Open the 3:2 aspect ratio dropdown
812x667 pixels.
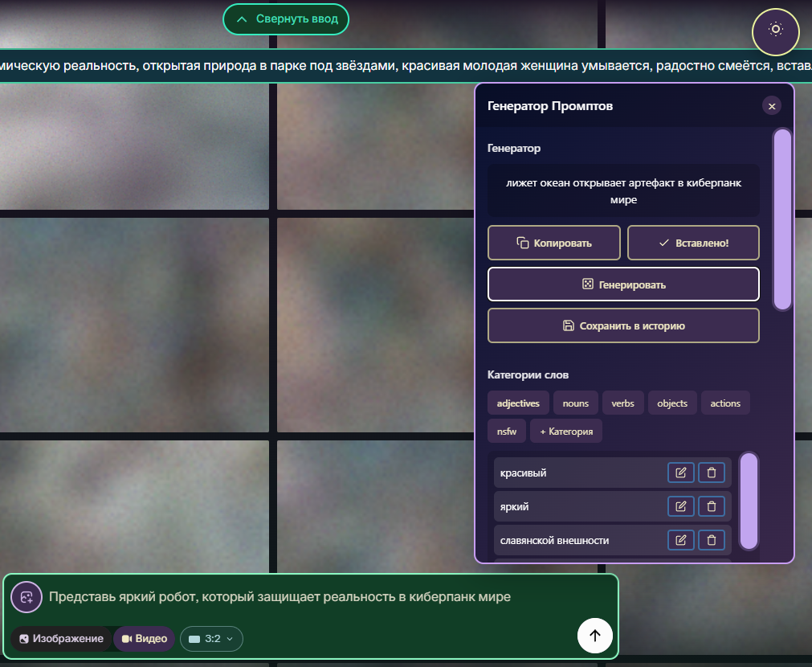(211, 638)
